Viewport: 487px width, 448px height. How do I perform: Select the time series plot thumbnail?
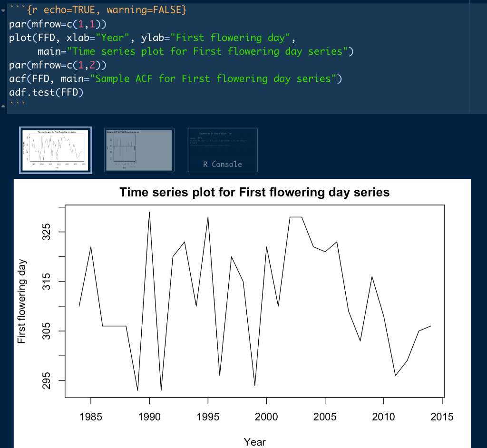point(55,150)
